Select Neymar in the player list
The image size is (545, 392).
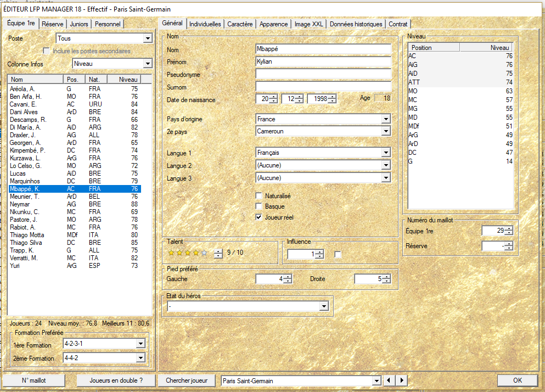click(x=75, y=204)
